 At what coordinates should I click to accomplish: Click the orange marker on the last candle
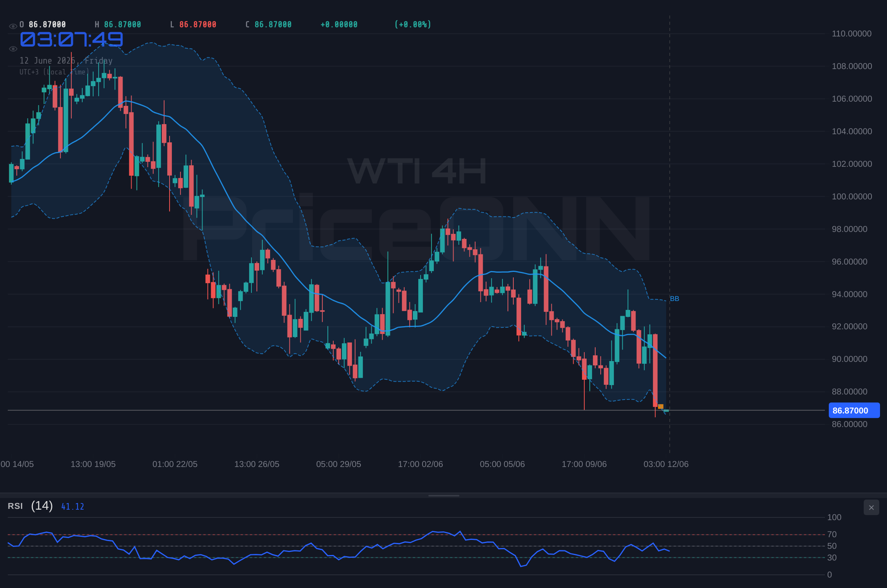(x=661, y=406)
